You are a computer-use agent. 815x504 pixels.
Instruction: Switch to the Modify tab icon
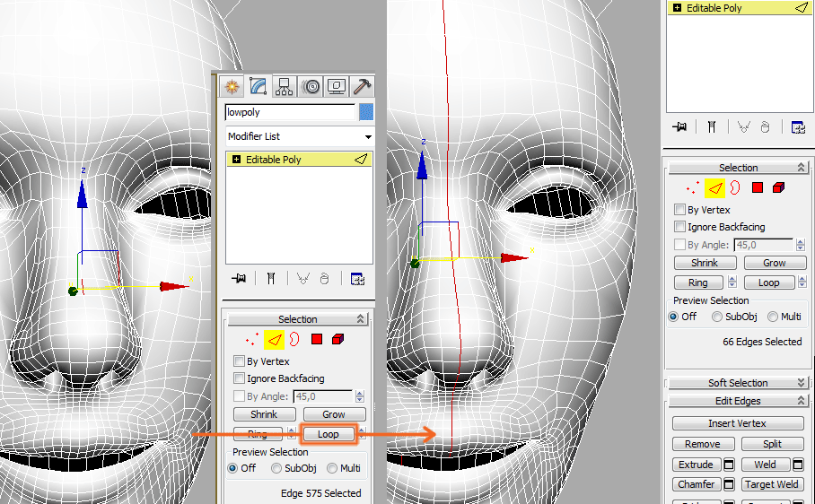258,86
